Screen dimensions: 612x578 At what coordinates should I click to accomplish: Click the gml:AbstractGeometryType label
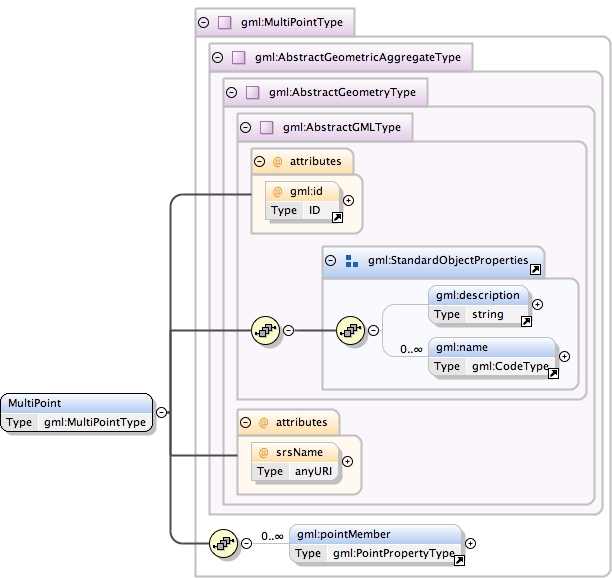(x=342, y=92)
